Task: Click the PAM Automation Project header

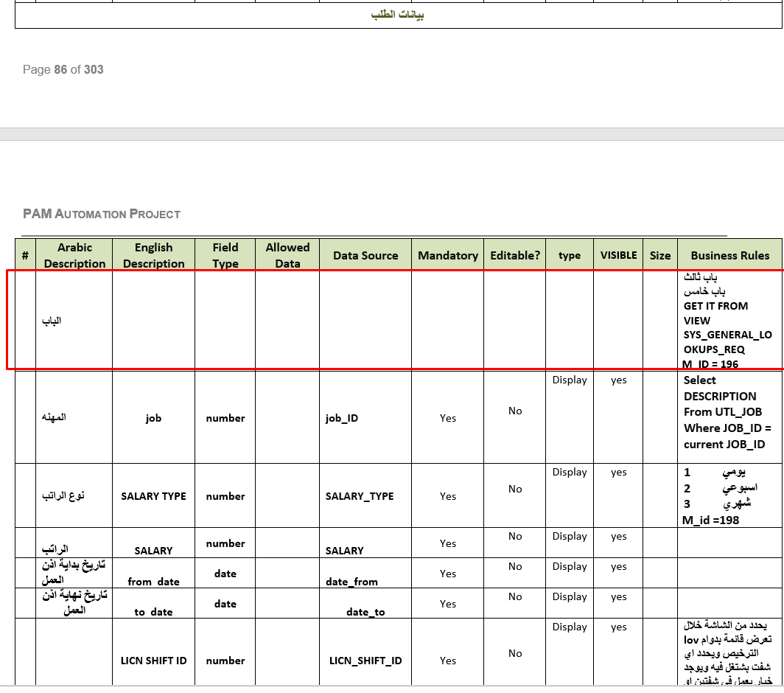Action: coord(102,214)
